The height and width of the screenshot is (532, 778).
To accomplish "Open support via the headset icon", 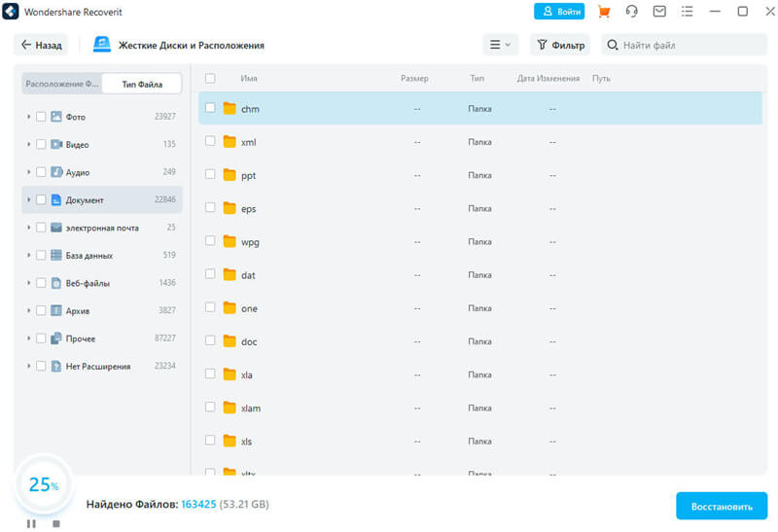I will pos(632,12).
